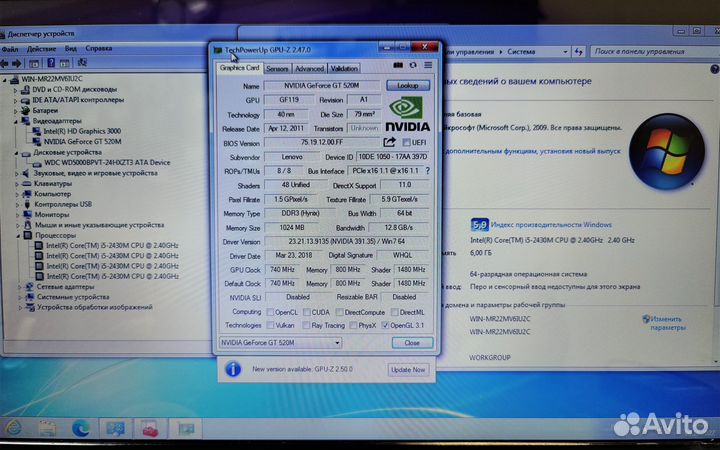Image resolution: width=720 pixels, height=450 pixels.
Task: Open the Индекс производительности Windows link
Action: (551, 225)
